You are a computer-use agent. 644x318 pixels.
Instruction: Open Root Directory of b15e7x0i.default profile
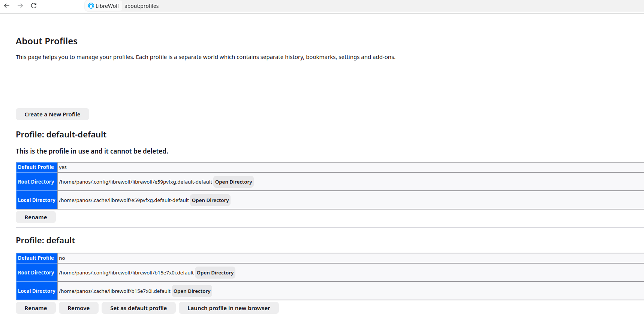(x=215, y=273)
